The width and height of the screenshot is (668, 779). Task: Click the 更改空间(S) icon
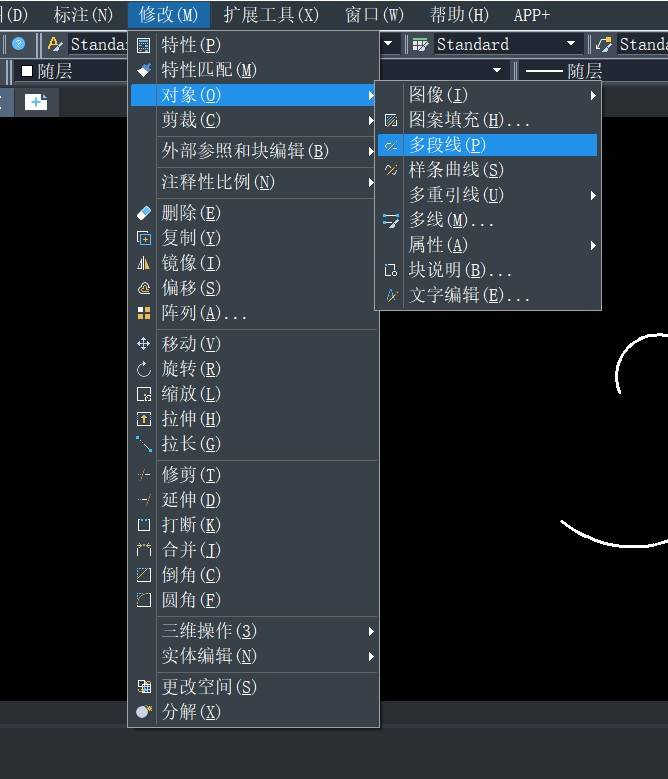(x=144, y=687)
